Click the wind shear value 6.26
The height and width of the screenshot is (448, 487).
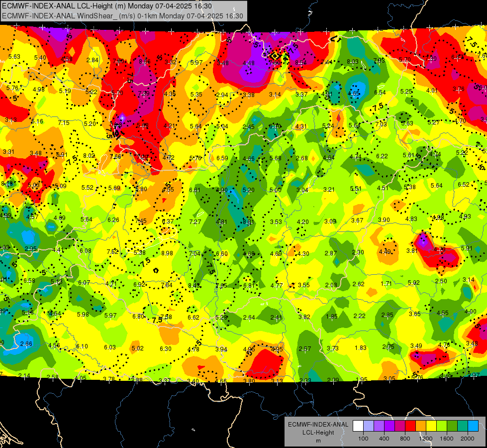click(x=113, y=220)
